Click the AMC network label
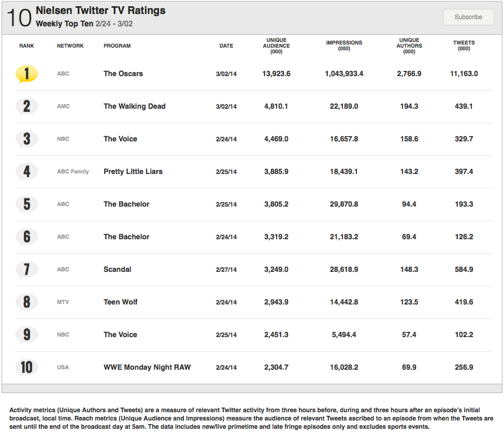 pyautogui.click(x=63, y=106)
